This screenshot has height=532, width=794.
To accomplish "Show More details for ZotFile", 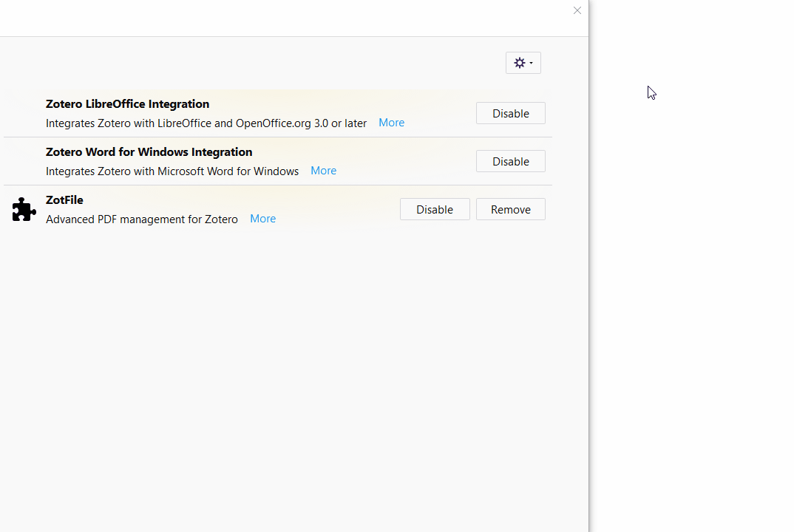I will coord(262,219).
